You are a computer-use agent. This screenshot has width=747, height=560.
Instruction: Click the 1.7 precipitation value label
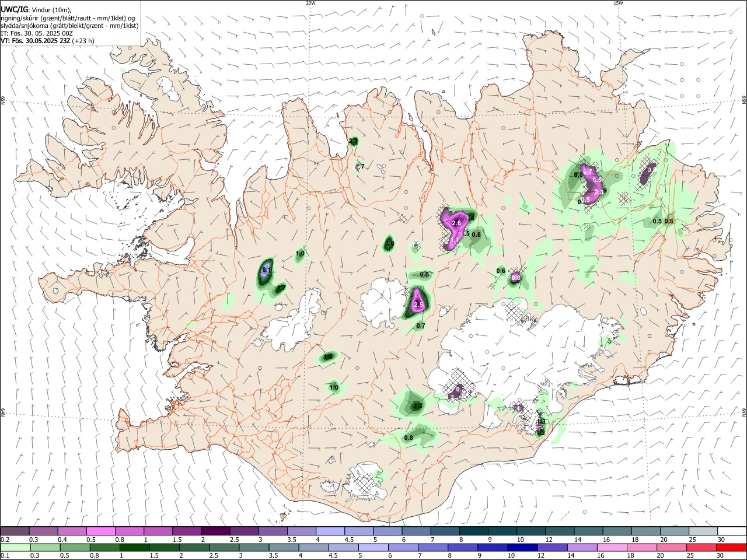(281, 288)
